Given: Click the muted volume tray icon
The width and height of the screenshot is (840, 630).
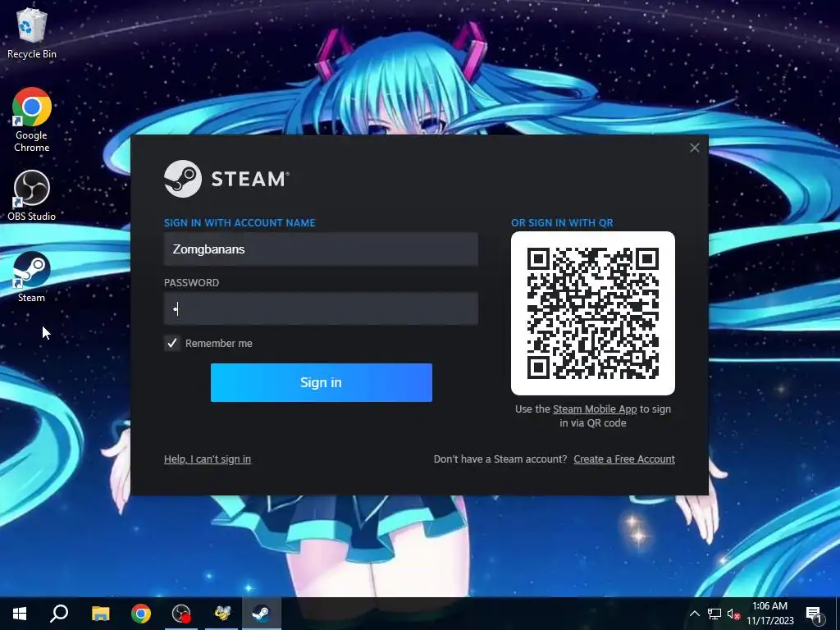Looking at the screenshot, I should [733, 614].
